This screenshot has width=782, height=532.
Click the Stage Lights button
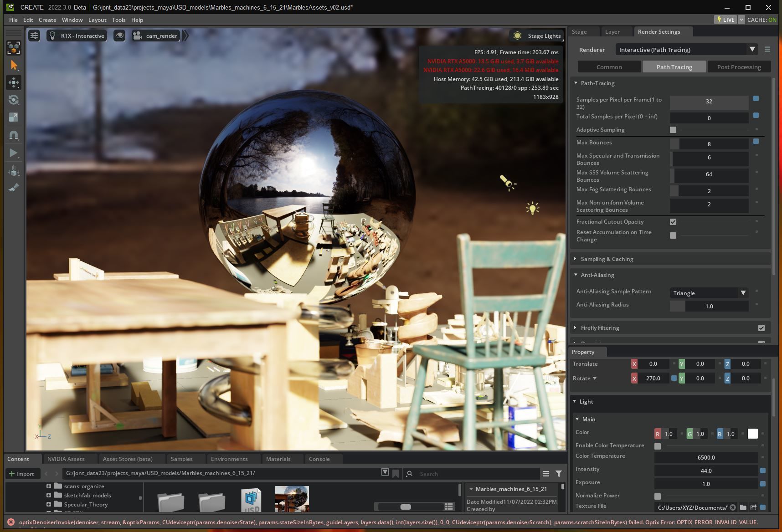point(536,36)
